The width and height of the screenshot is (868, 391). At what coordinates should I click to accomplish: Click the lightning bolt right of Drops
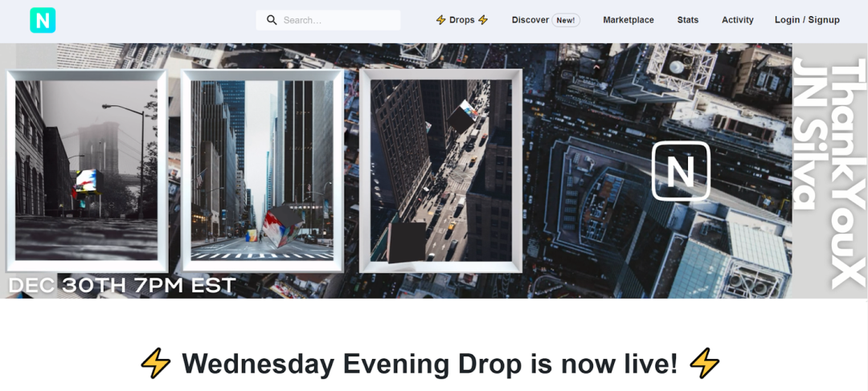tap(483, 20)
